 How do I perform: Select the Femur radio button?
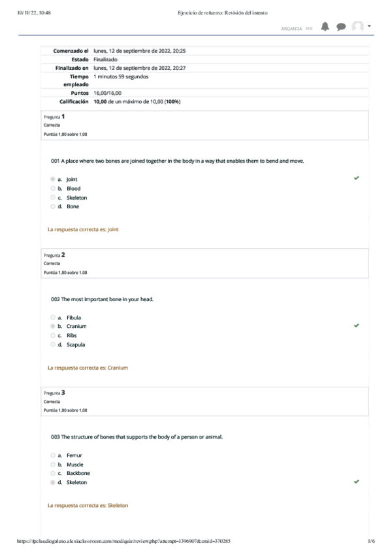53,455
